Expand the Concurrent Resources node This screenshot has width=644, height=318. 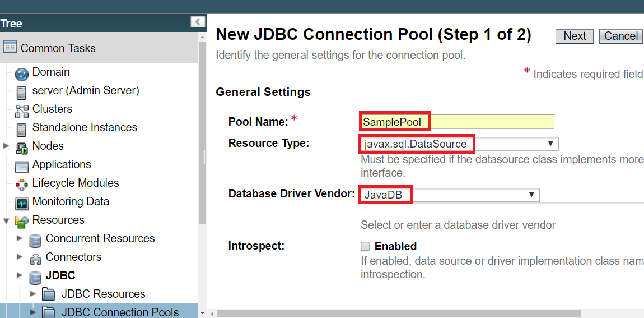point(19,238)
